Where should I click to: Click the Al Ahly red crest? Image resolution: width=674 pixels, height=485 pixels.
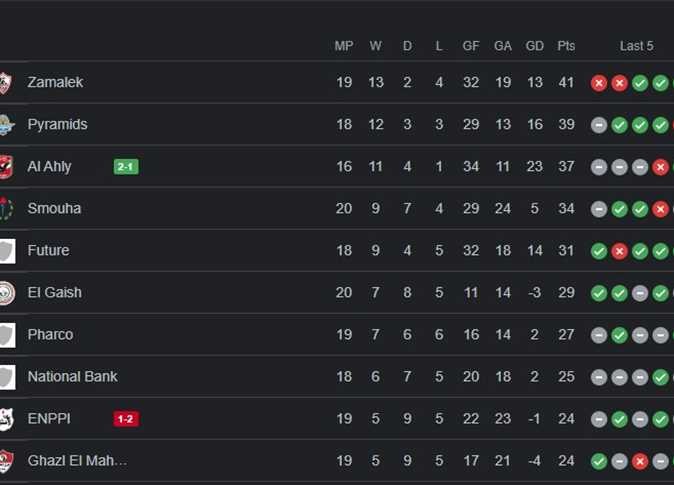click(x=6, y=167)
